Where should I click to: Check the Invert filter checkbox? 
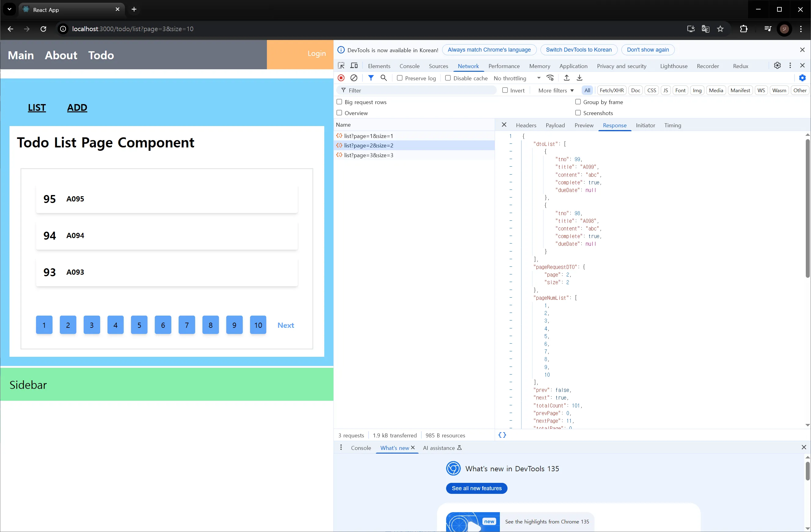coord(505,90)
